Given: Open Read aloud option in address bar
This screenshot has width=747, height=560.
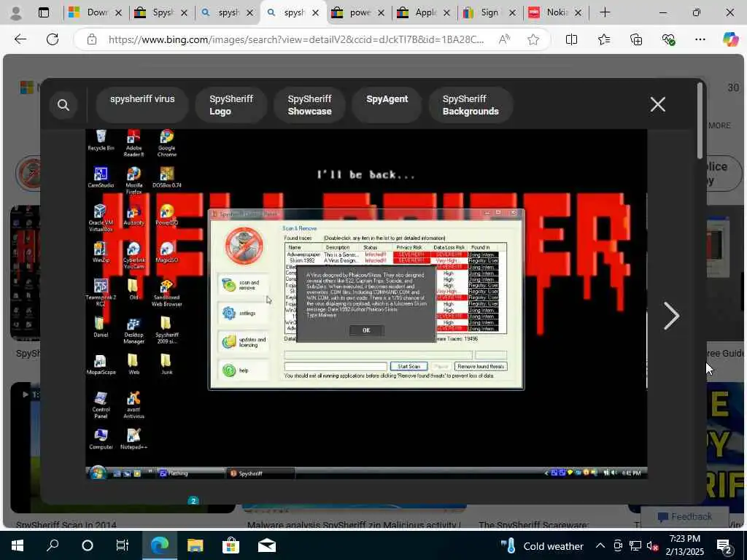Looking at the screenshot, I should coord(504,39).
